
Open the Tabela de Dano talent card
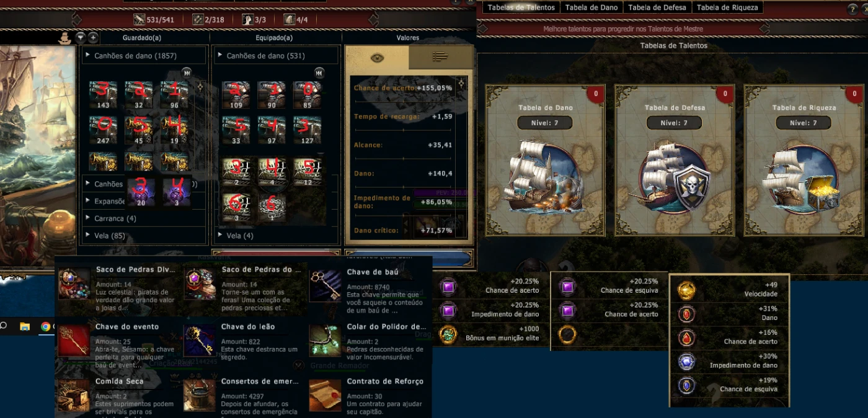546,160
